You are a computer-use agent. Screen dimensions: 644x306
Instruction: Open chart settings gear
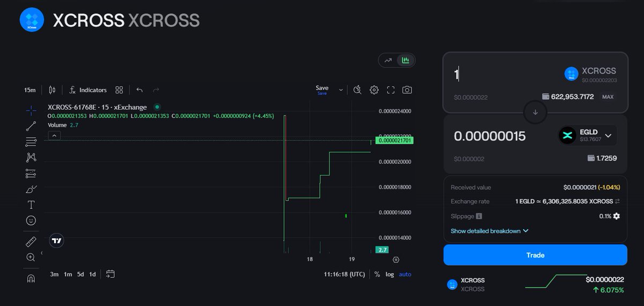tap(375, 90)
